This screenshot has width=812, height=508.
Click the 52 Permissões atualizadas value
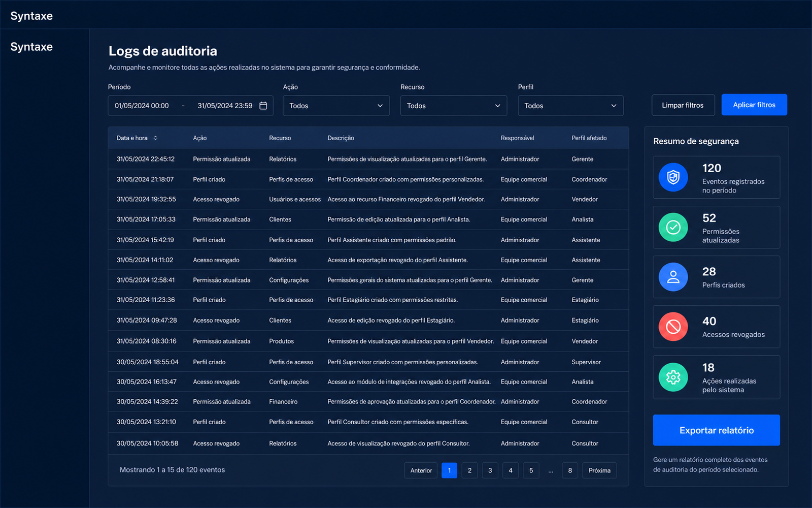tap(709, 218)
